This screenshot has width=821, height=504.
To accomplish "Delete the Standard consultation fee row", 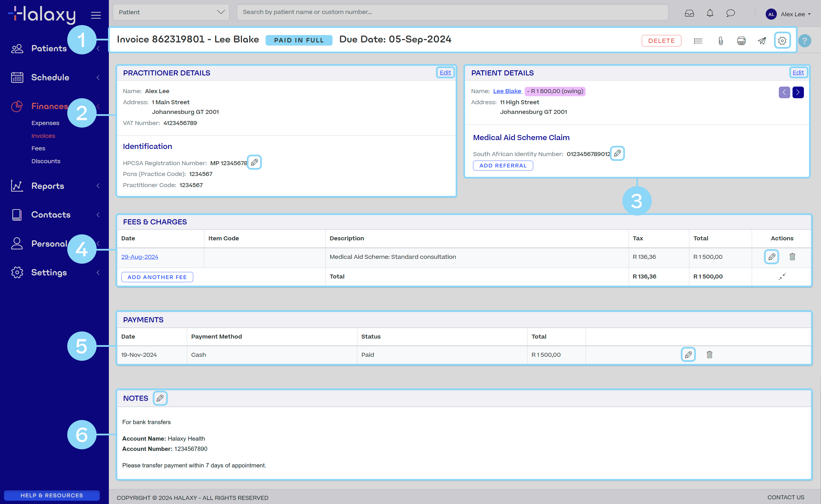I will point(792,257).
